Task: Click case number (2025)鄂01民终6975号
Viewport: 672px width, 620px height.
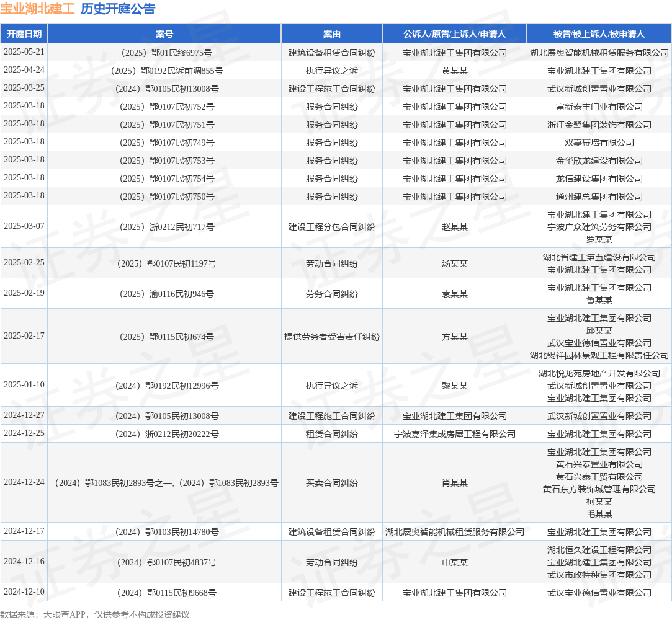Action: (164, 53)
